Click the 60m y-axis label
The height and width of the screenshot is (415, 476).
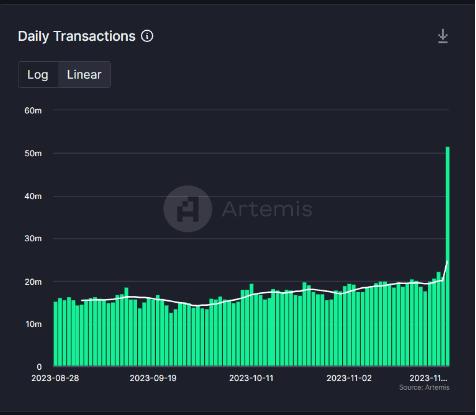tap(33, 111)
